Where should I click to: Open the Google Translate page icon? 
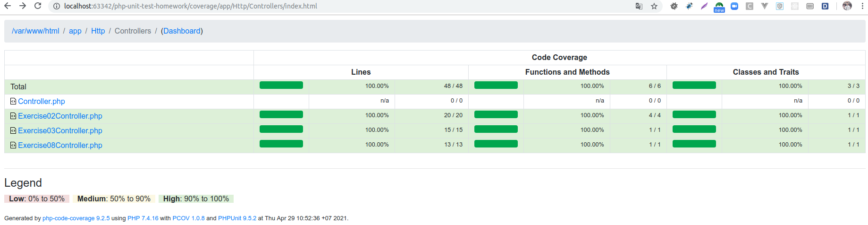point(639,6)
